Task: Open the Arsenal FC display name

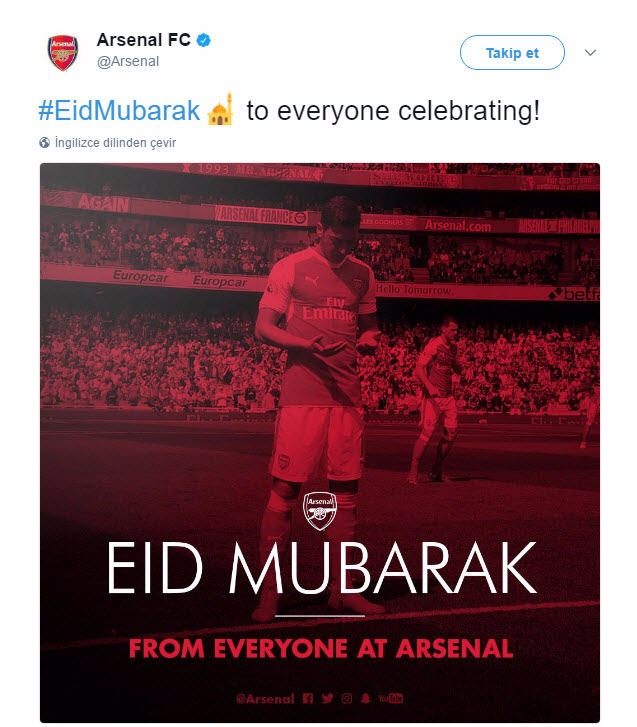Action: pos(144,40)
